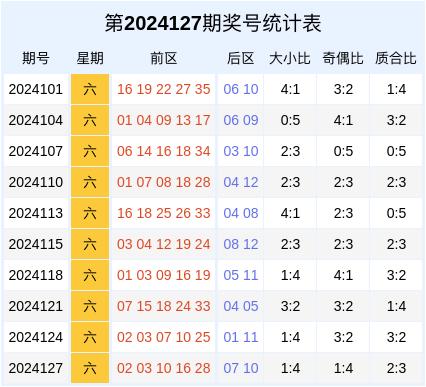
Task: Click front numbers 16 18 25 26 33
Action: point(163,213)
